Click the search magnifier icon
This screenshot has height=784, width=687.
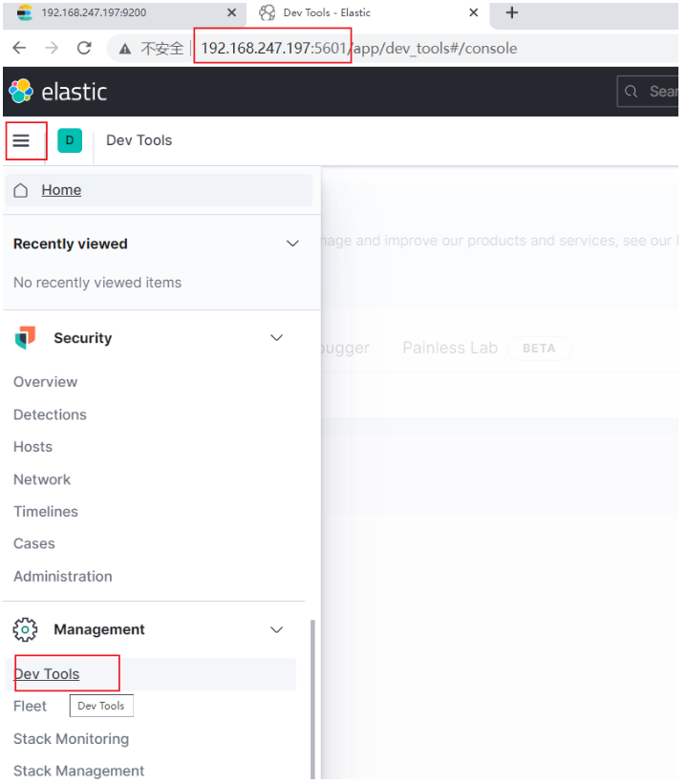631,92
